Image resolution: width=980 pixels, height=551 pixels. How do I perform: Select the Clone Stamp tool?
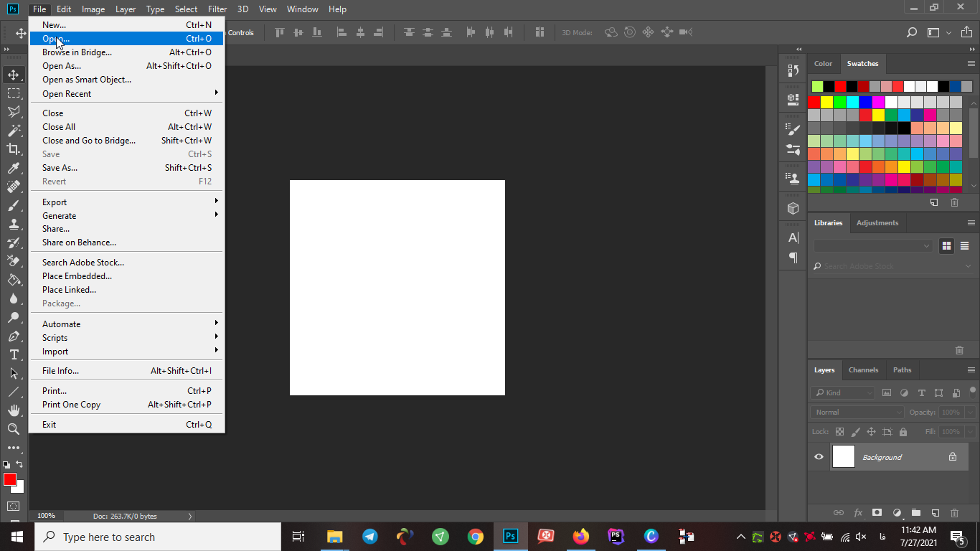tap(14, 224)
